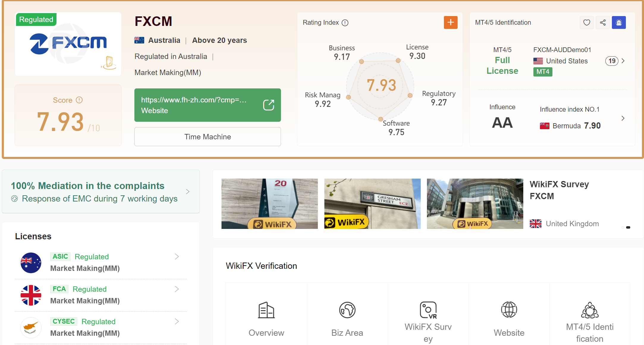The image size is (644, 345).
Task: Open the office building entrance photo
Action: [x=475, y=204]
